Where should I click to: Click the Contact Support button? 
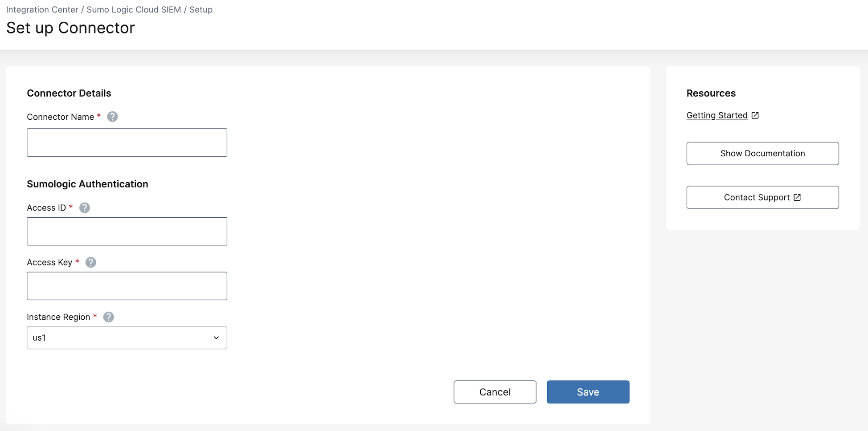[757, 197]
